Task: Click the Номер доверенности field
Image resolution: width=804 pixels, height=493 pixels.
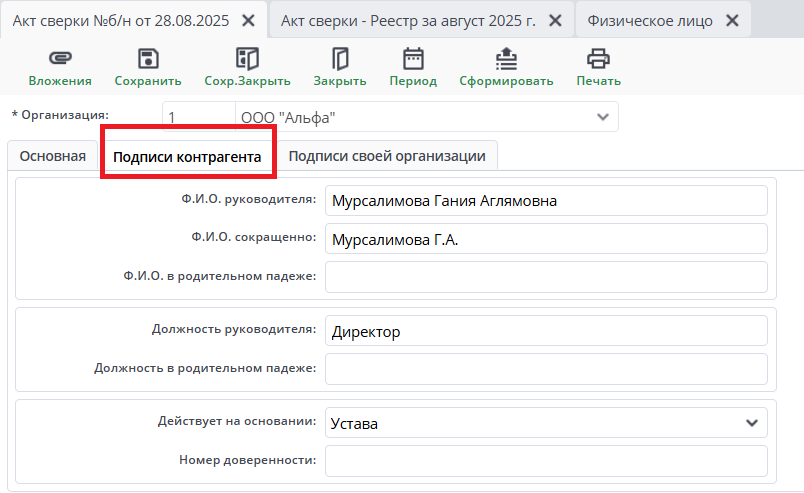Action: 545,461
